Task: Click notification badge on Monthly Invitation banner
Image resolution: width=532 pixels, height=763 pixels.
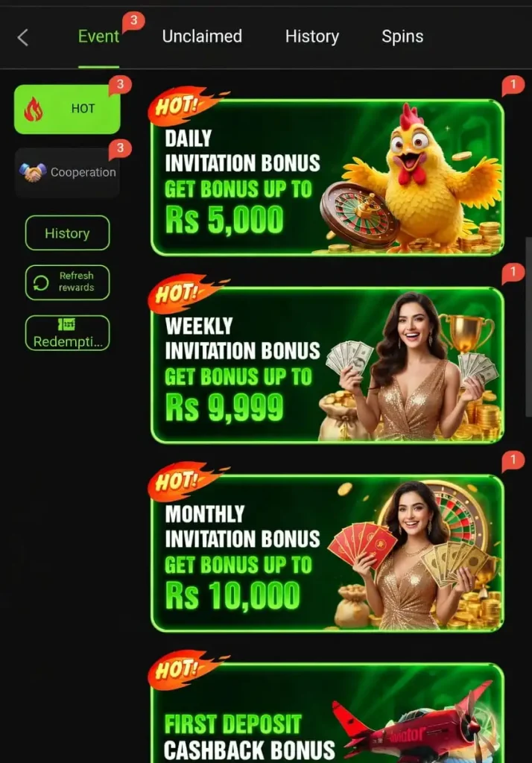Action: (x=513, y=460)
